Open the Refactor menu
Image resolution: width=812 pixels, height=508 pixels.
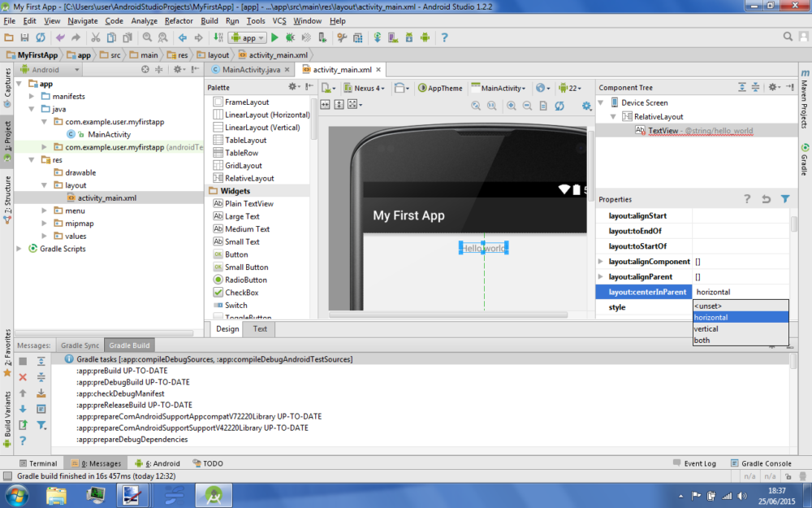point(179,21)
